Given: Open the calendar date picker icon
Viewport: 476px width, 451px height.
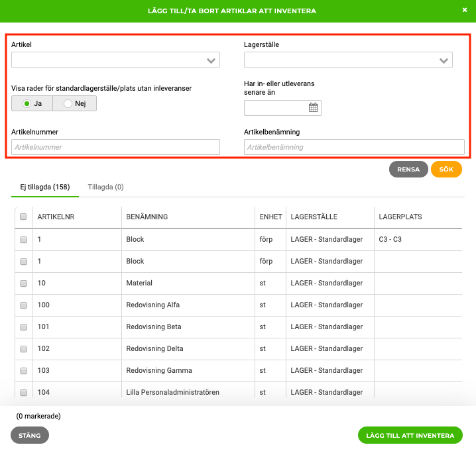Looking at the screenshot, I should point(314,107).
